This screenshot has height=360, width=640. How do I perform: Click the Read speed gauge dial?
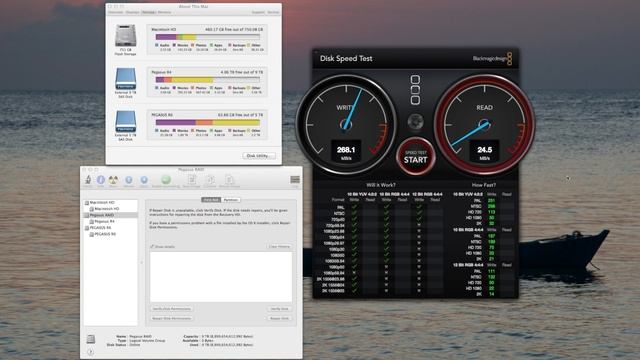coord(484,124)
